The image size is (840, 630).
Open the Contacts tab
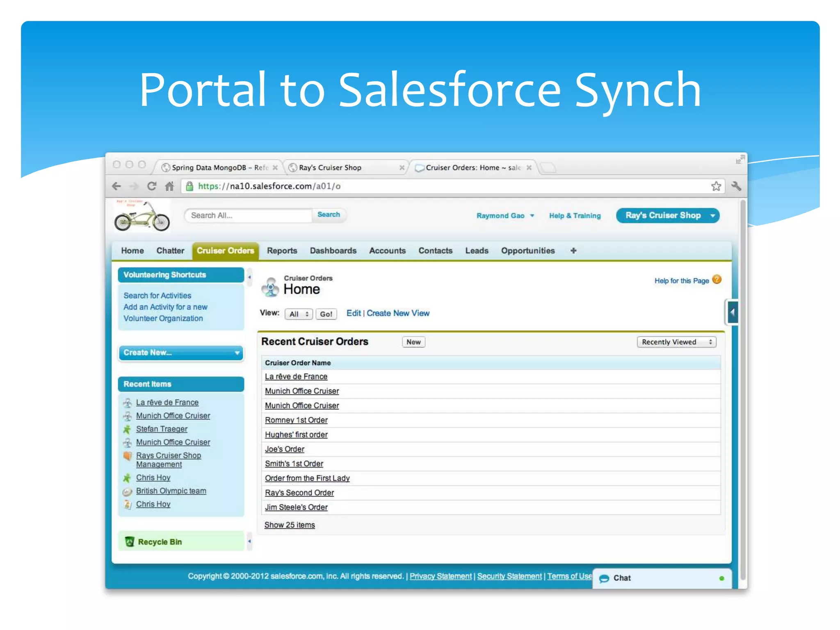[435, 251]
